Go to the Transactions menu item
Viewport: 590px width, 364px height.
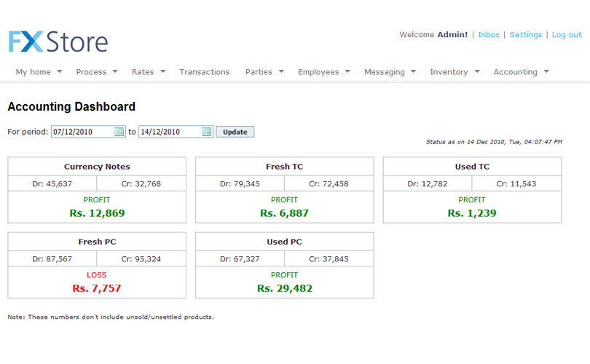(x=204, y=72)
